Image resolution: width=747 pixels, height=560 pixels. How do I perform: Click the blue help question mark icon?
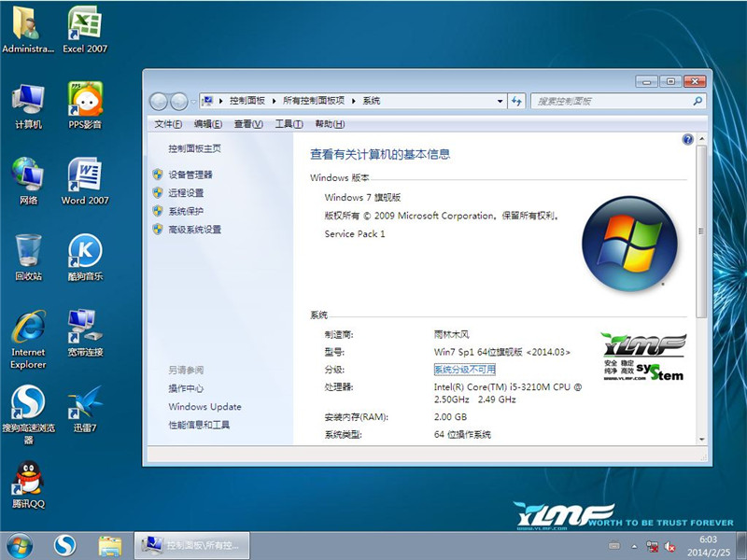(x=687, y=139)
